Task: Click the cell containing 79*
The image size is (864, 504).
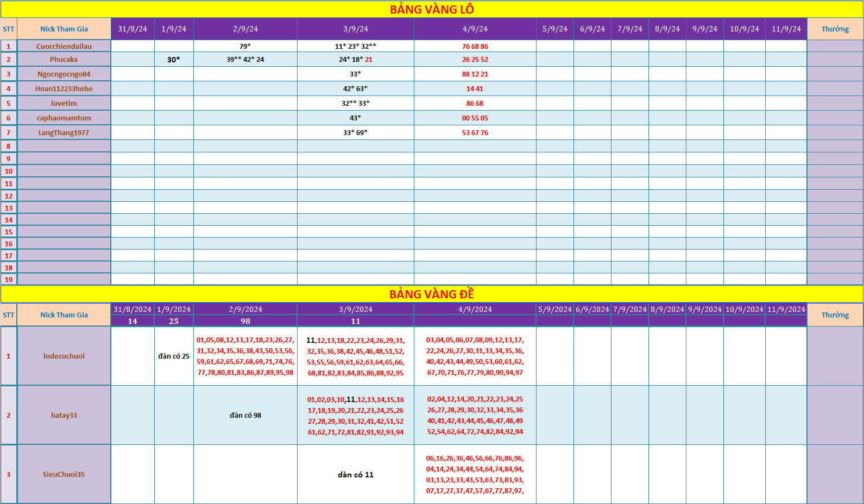Action: [245, 46]
